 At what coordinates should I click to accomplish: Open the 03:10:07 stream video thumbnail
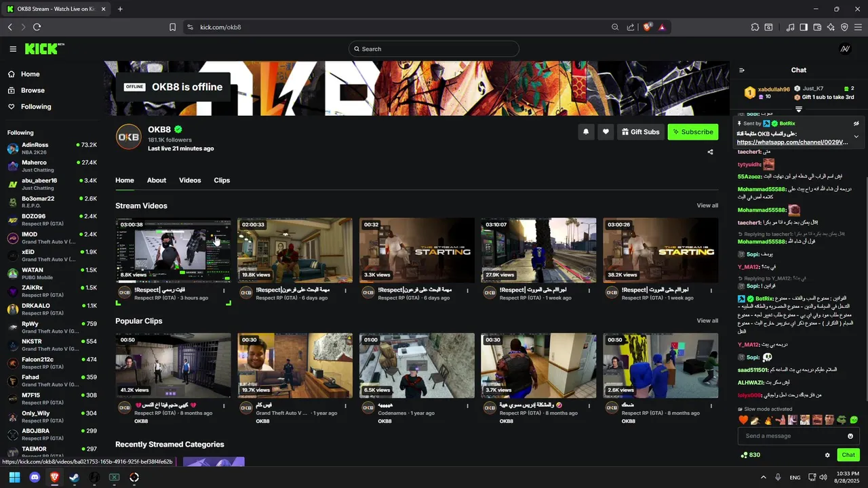(x=538, y=250)
